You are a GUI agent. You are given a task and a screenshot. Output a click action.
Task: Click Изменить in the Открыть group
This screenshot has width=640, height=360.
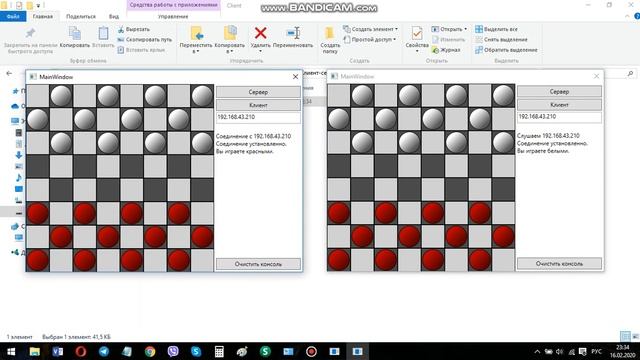[449, 40]
